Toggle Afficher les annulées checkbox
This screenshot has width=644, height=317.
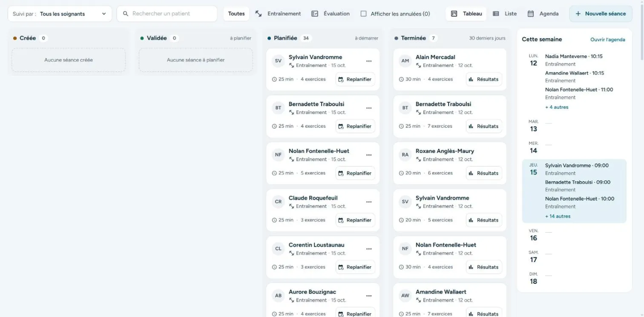[363, 14]
